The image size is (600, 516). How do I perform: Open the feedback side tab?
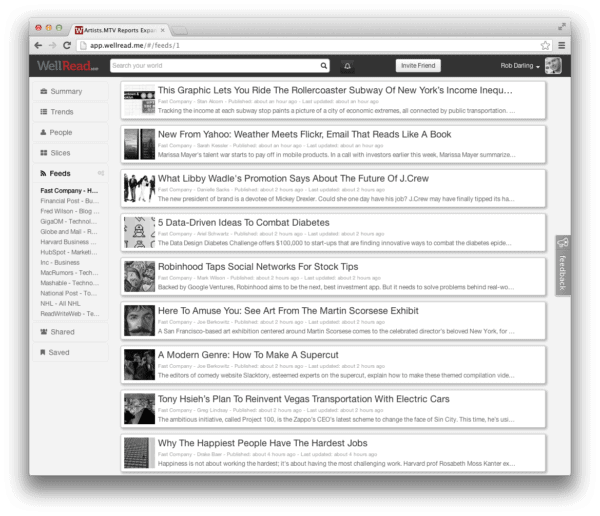tap(563, 265)
